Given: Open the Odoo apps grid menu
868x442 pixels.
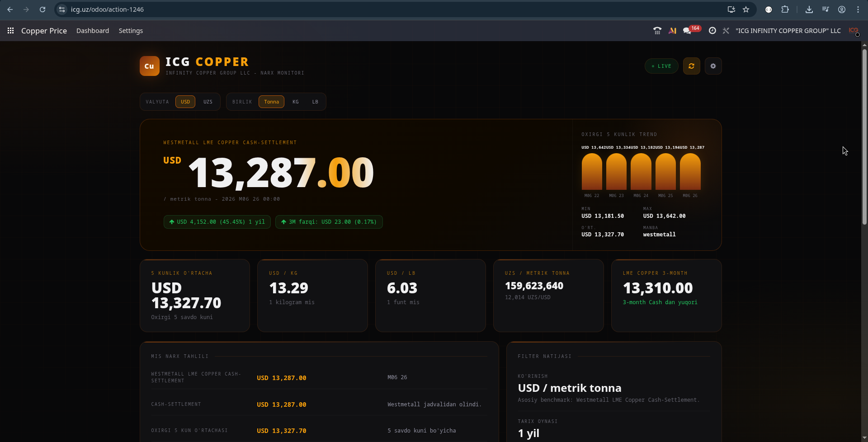Looking at the screenshot, I should (x=10, y=31).
